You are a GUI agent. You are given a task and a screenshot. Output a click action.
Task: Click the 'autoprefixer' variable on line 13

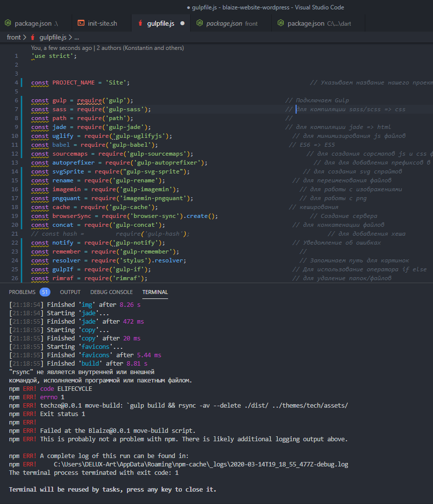click(x=74, y=163)
